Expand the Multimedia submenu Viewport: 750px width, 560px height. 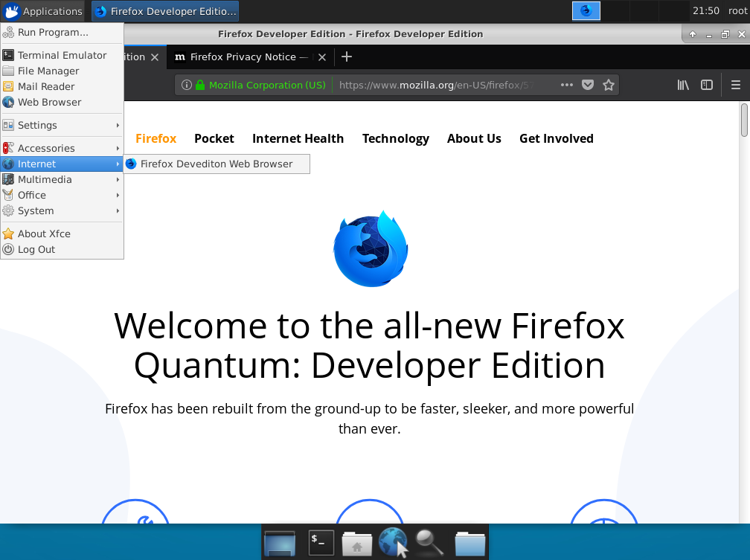point(62,180)
